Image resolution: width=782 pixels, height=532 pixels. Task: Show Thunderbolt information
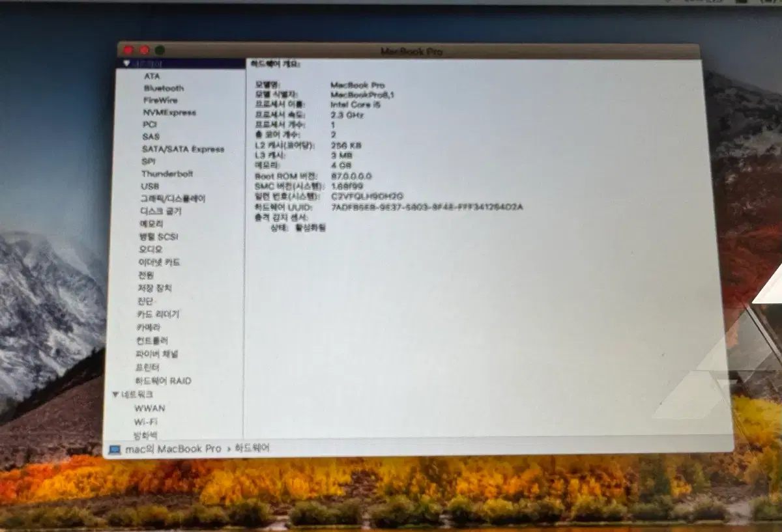pyautogui.click(x=167, y=174)
